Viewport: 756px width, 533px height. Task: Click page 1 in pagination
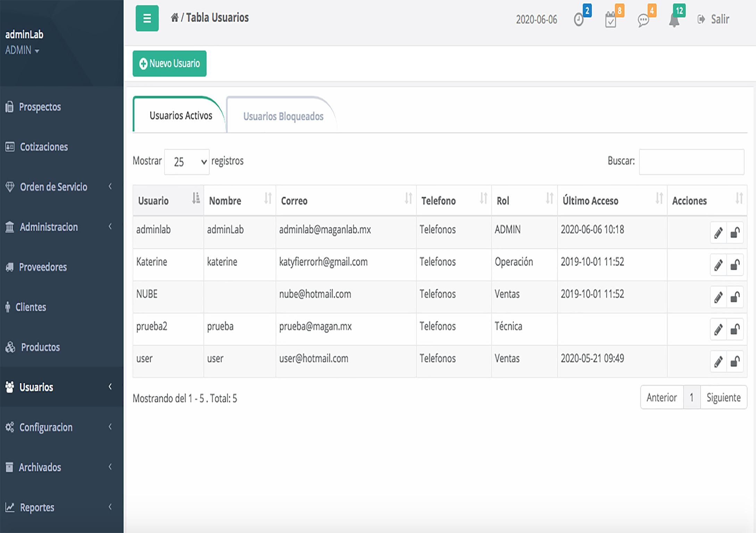click(x=692, y=397)
